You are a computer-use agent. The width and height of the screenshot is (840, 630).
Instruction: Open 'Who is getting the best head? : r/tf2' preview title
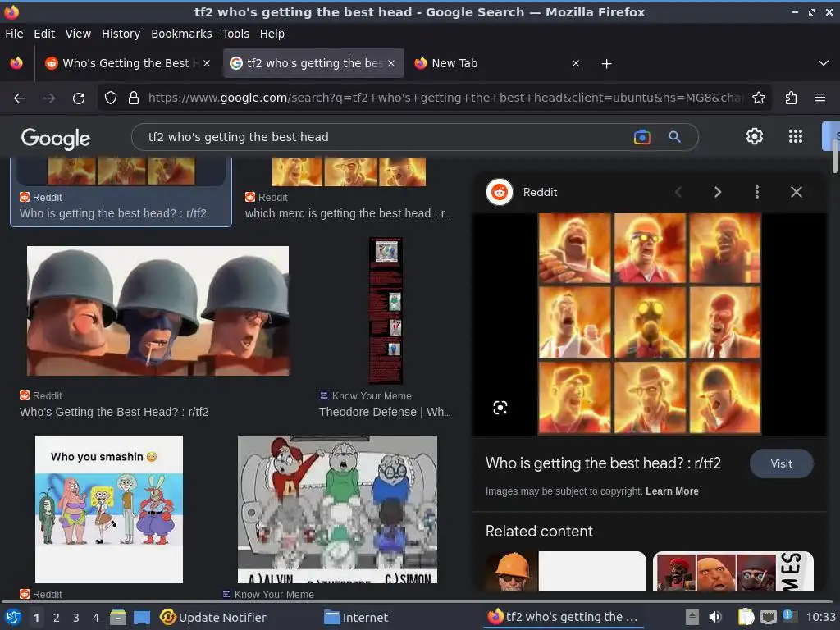click(603, 463)
